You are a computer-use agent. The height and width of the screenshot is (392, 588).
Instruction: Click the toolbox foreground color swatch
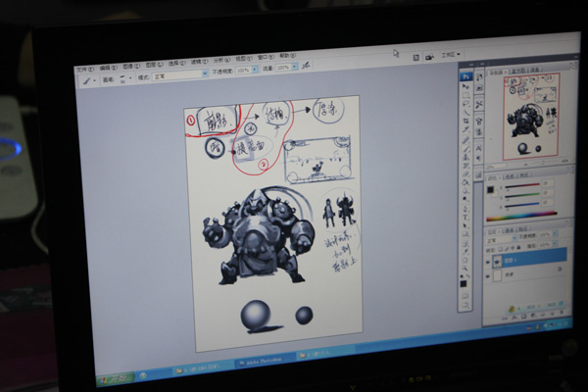pyautogui.click(x=464, y=284)
